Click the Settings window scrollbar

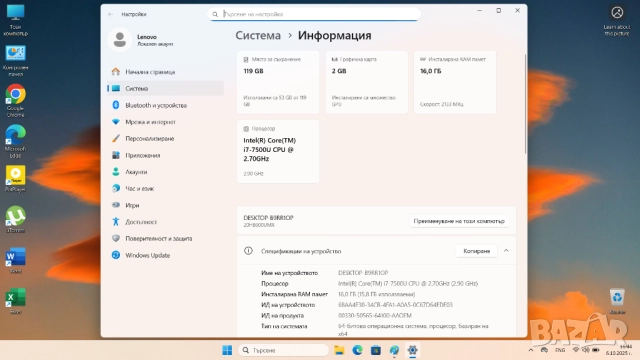click(x=525, y=104)
